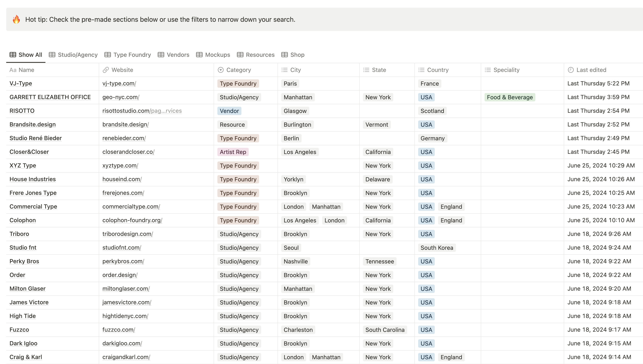Click the list icon in State header

(366, 70)
